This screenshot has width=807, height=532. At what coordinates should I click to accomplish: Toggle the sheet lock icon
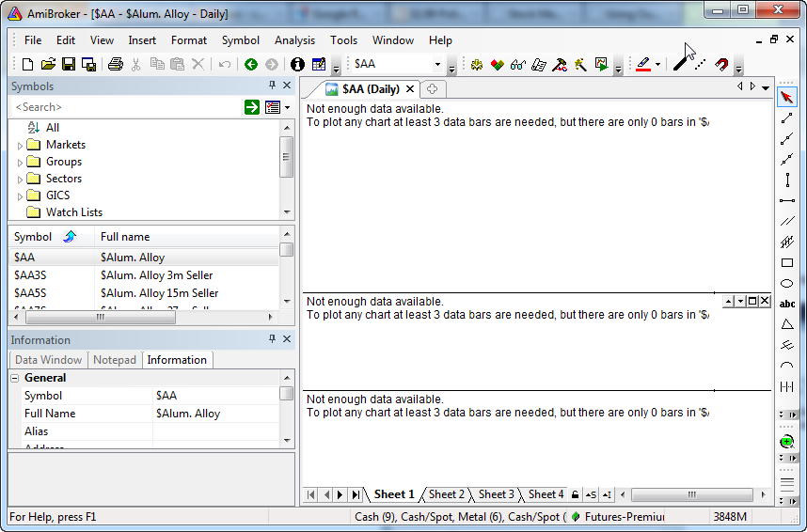(x=576, y=495)
